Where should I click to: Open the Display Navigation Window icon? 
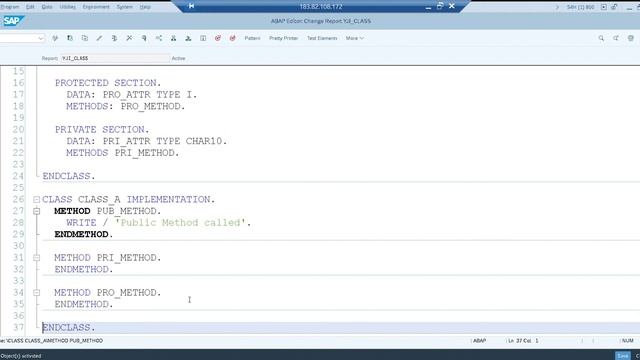point(188,38)
